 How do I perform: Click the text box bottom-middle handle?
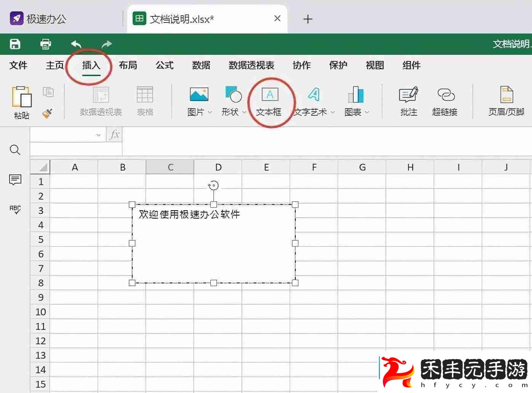click(x=214, y=283)
